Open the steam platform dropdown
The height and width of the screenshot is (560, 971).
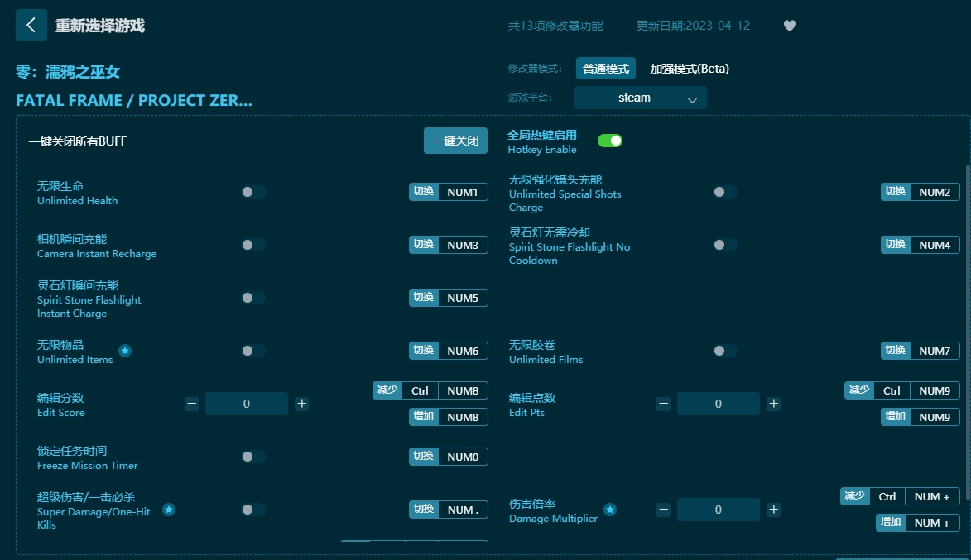click(x=640, y=98)
